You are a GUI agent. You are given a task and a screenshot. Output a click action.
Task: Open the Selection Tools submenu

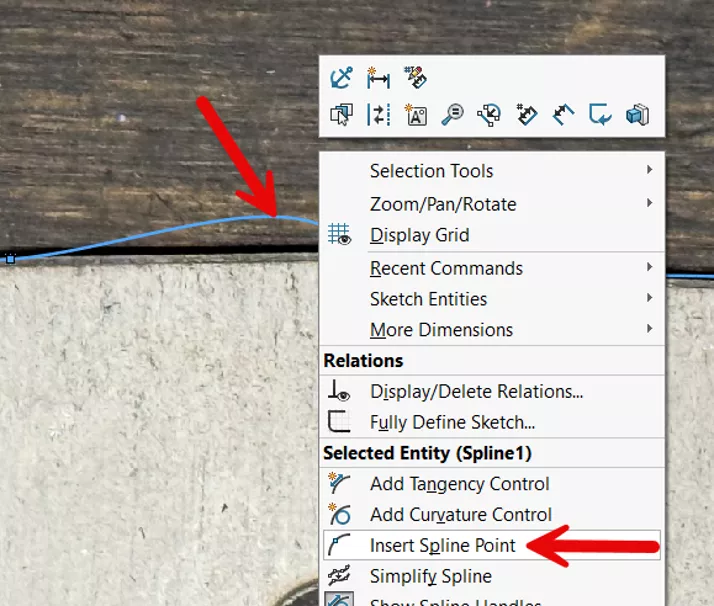[492, 171]
